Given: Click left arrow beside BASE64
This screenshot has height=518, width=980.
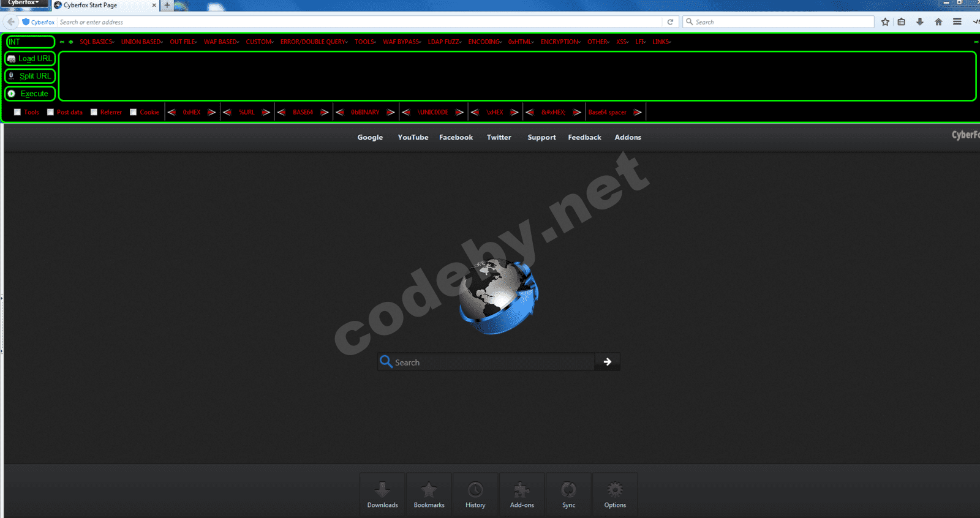Looking at the screenshot, I should (x=281, y=112).
